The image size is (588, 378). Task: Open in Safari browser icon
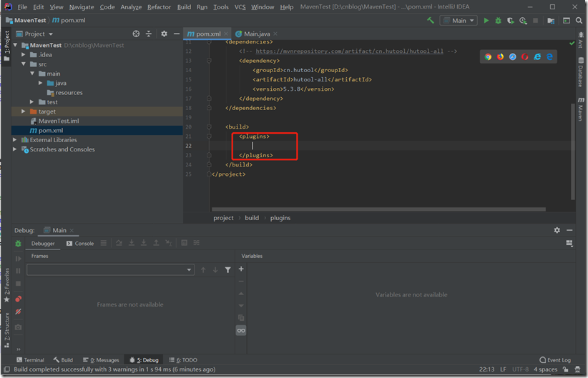pos(513,57)
